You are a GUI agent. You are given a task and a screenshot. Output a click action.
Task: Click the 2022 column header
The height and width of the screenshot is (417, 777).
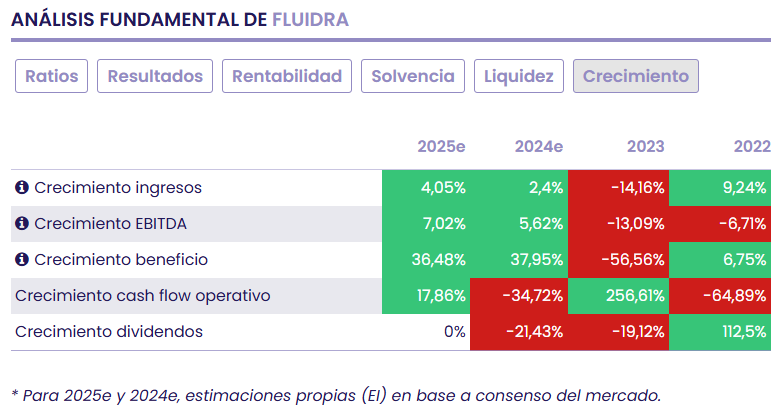coord(751,147)
